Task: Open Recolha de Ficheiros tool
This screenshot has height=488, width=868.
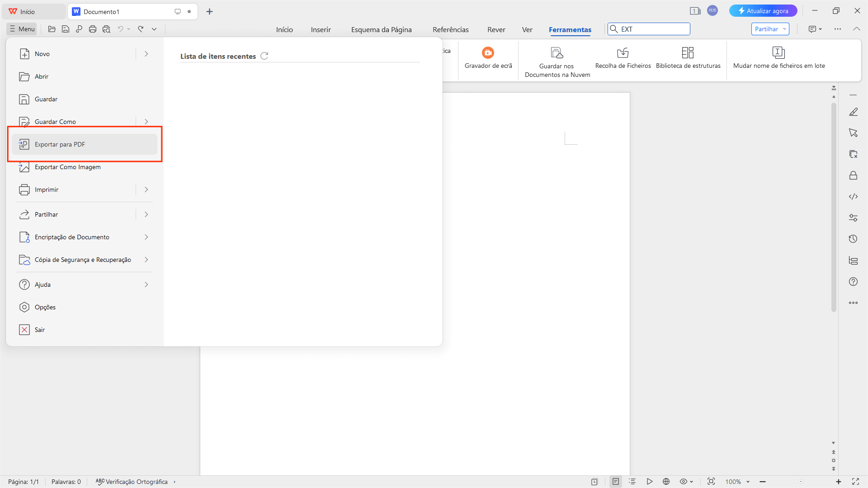Action: pos(623,58)
